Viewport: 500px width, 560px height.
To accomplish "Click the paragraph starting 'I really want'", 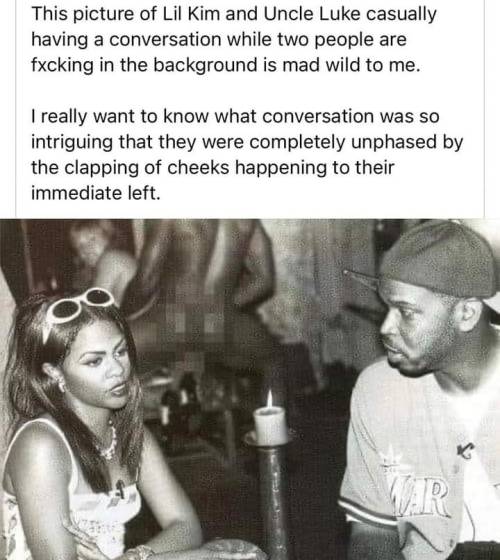I will [x=247, y=155].
